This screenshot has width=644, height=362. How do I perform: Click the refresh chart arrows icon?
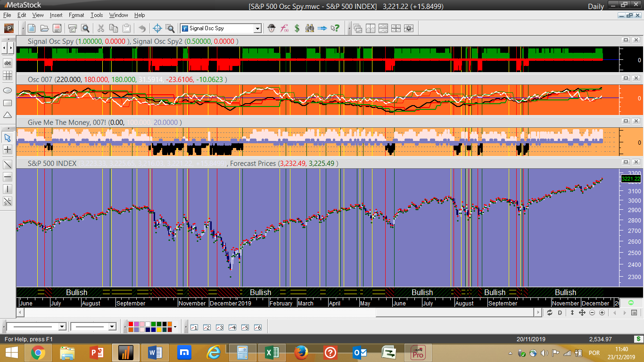pos(550,313)
